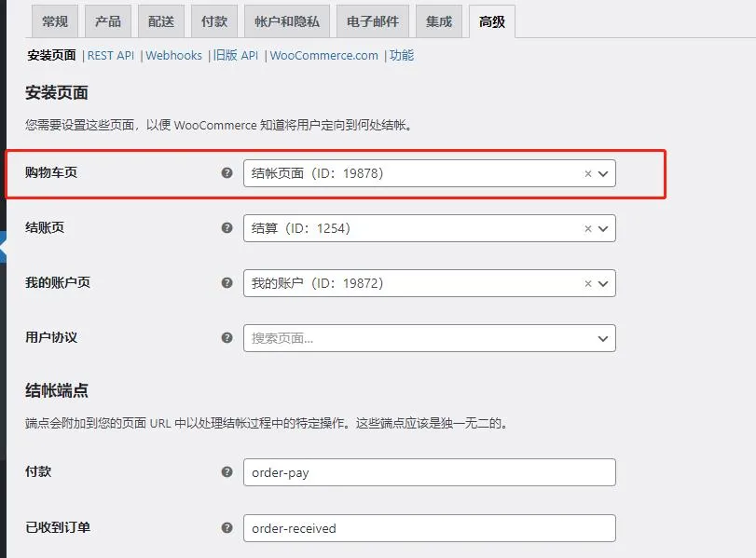Focus the order-received endpoint field
The image size is (756, 558).
pyautogui.click(x=430, y=528)
